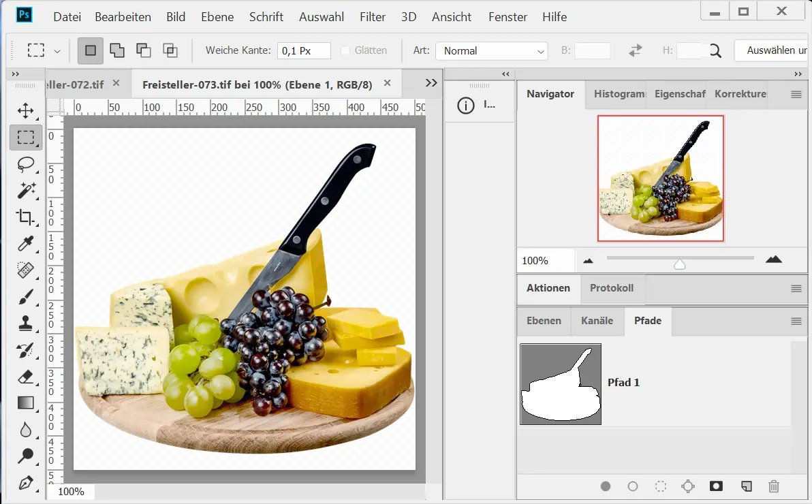The image size is (812, 504).
Task: Click the delete path trash icon
Action: click(x=774, y=486)
